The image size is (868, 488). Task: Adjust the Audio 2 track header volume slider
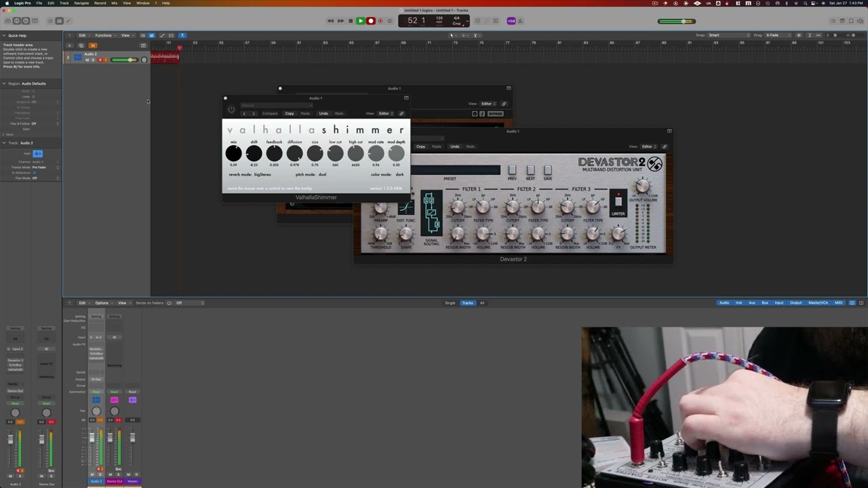point(125,60)
